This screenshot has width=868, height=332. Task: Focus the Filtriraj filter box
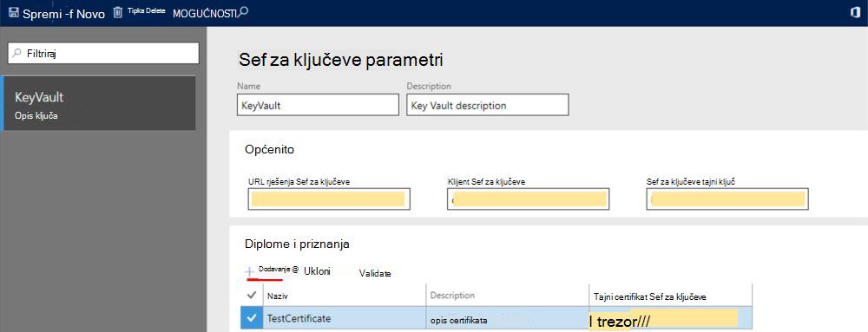click(x=103, y=53)
